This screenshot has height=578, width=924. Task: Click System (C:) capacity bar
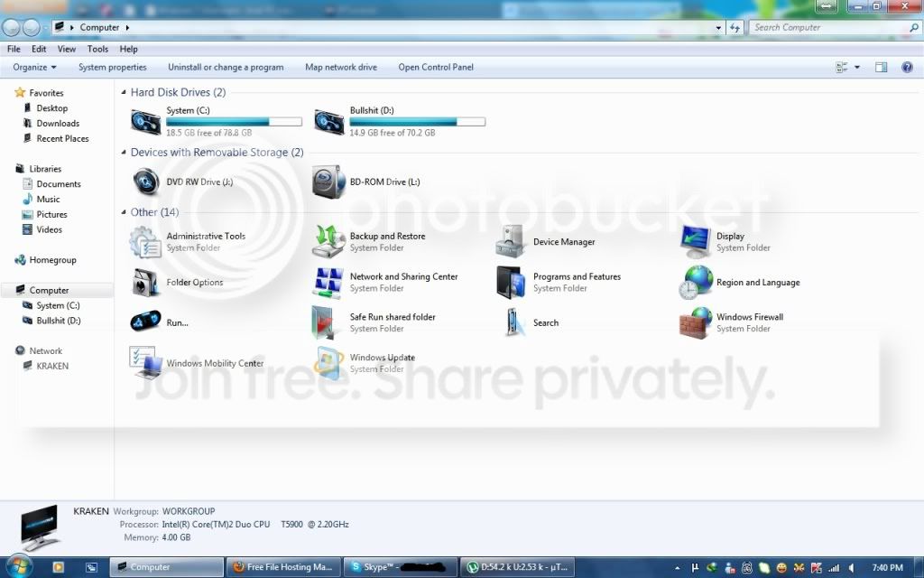(x=234, y=122)
